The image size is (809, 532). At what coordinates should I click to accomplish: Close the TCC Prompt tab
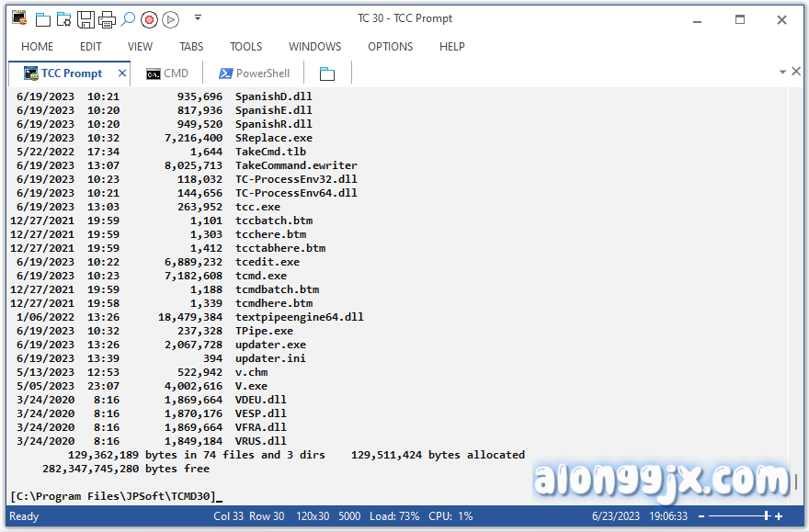122,74
